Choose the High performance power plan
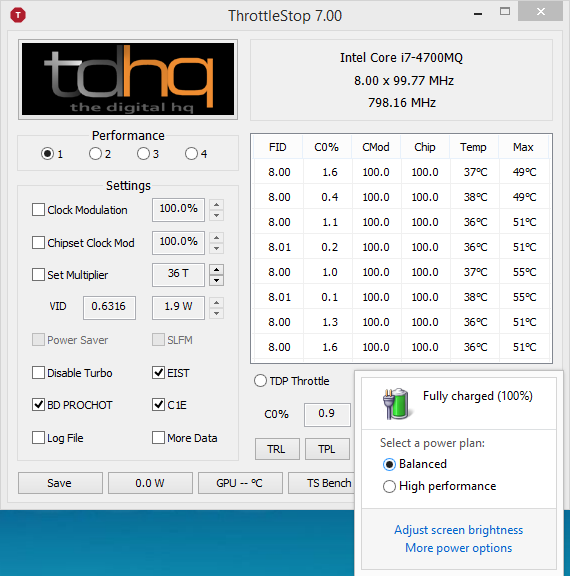This screenshot has height=576, width=570. click(389, 486)
